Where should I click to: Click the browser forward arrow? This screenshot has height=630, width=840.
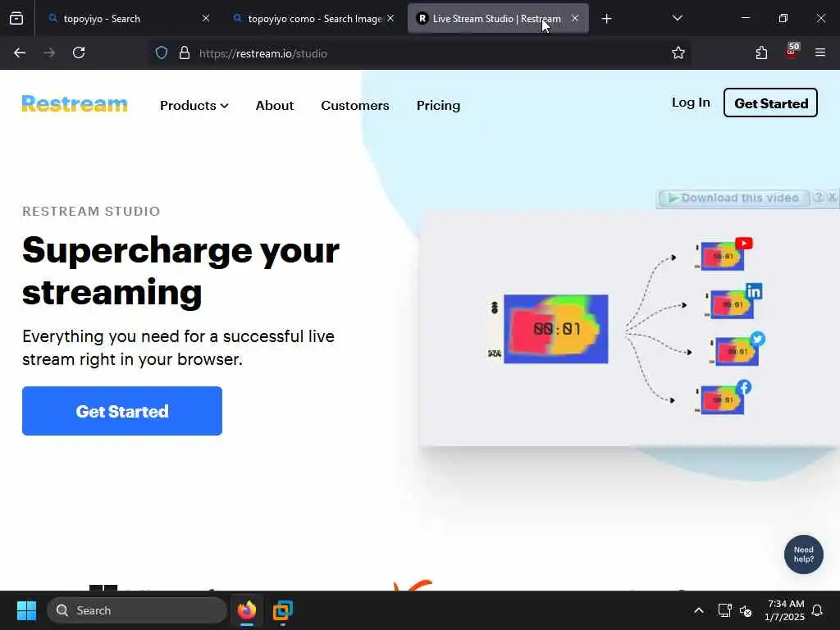[x=49, y=53]
